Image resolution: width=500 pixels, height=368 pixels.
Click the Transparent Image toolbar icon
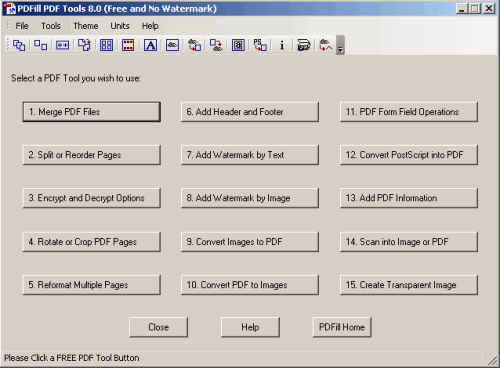326,45
